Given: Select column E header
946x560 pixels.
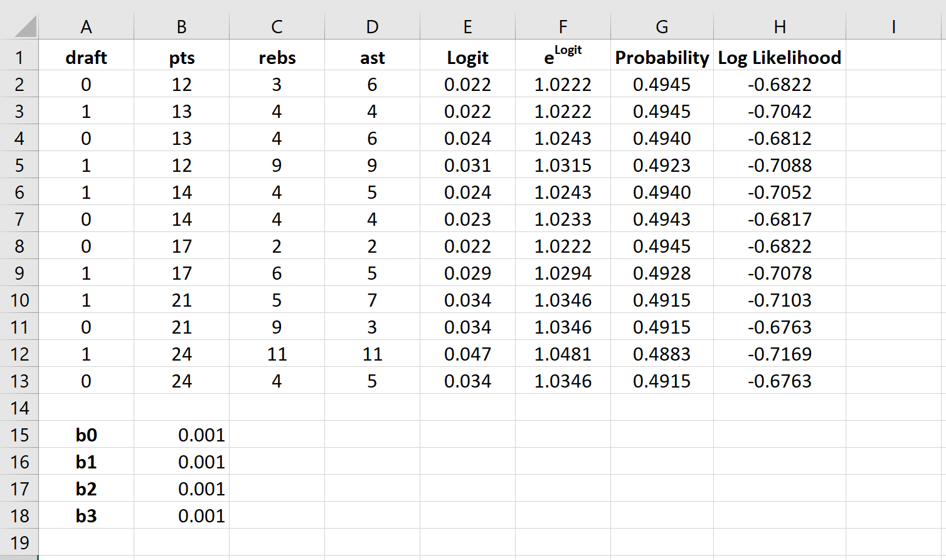Looking at the screenshot, I should pyautogui.click(x=467, y=27).
